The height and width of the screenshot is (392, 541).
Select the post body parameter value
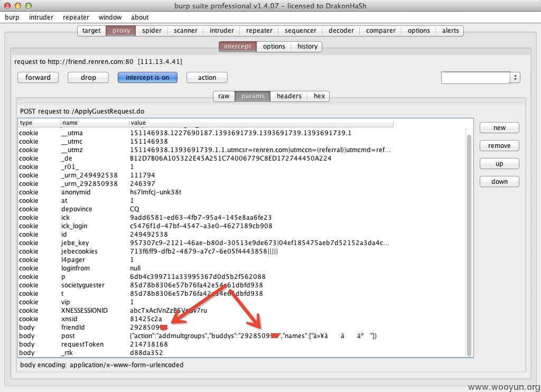(253, 336)
